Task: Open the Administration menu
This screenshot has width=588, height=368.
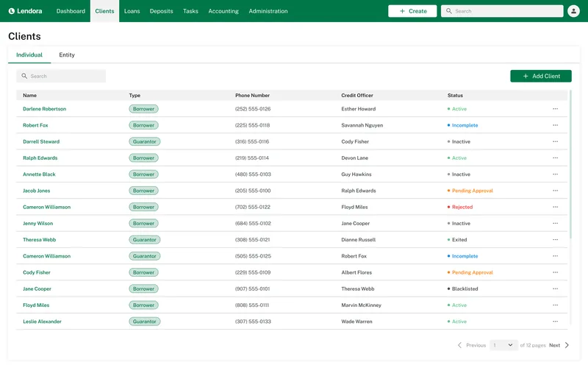Action: click(268, 11)
